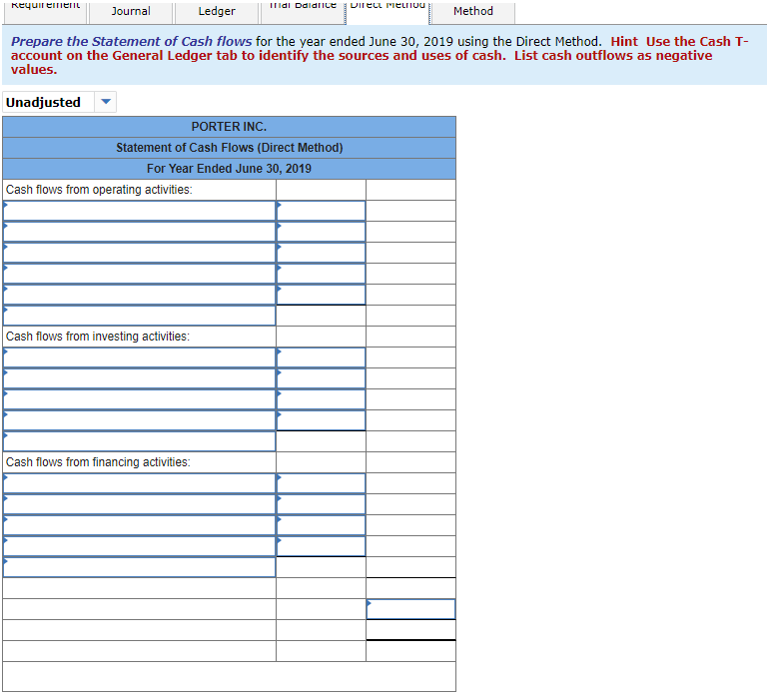Click 'Cash flows from operating activities:' label
The width and height of the screenshot is (775, 700).
[99, 190]
